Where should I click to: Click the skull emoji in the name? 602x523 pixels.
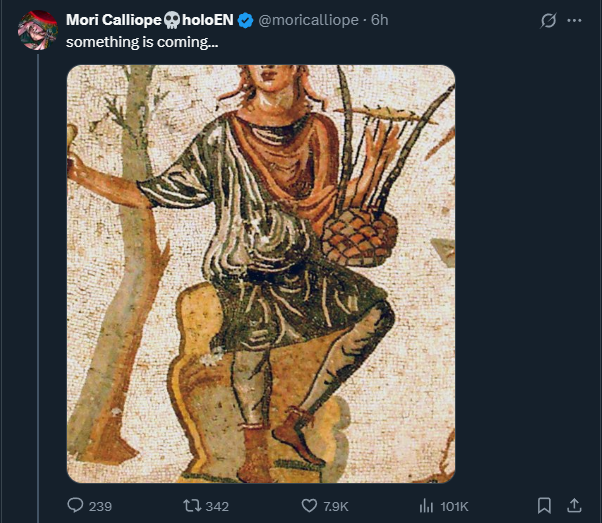(x=172, y=20)
